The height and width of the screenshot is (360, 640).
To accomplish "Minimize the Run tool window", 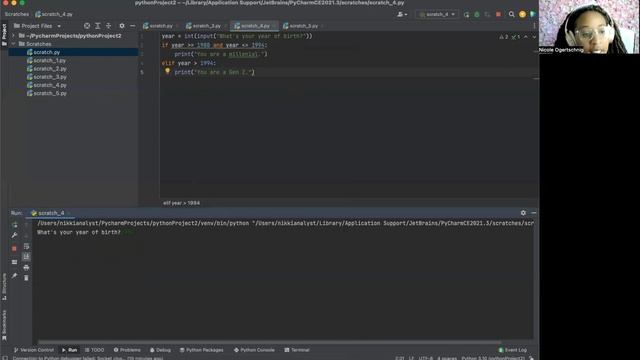I will (x=534, y=213).
